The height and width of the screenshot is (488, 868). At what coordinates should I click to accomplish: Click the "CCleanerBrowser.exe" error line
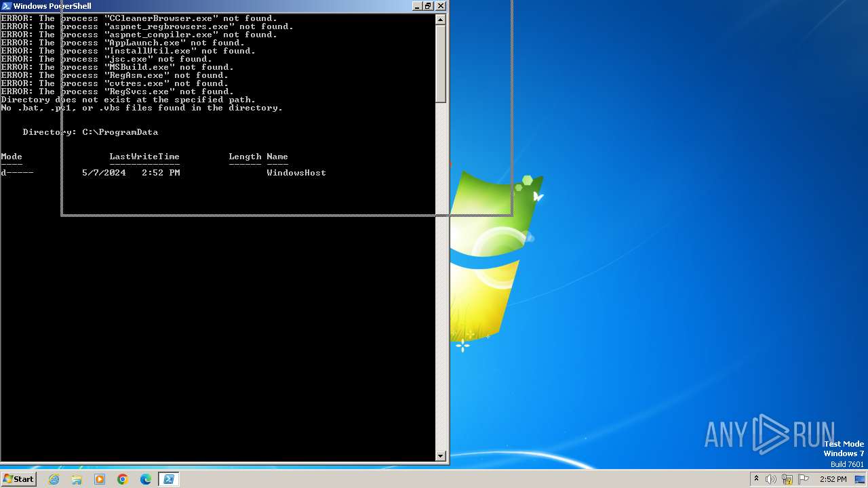pos(139,18)
